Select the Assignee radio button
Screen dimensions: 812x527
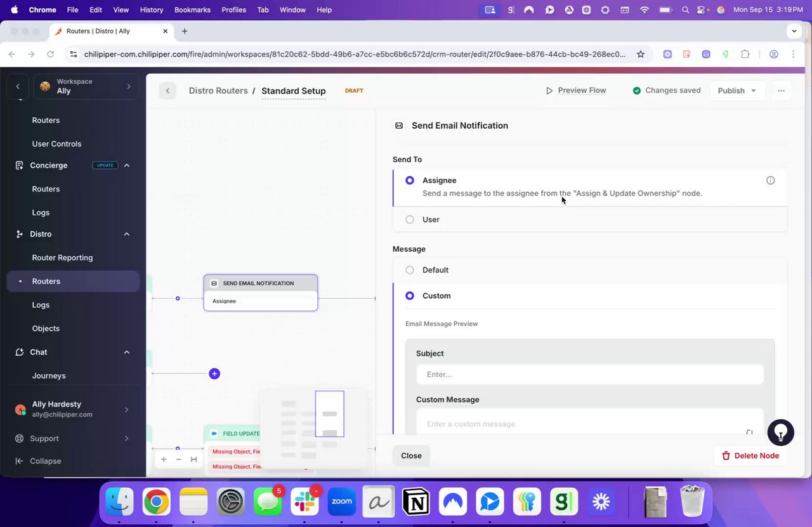click(410, 180)
